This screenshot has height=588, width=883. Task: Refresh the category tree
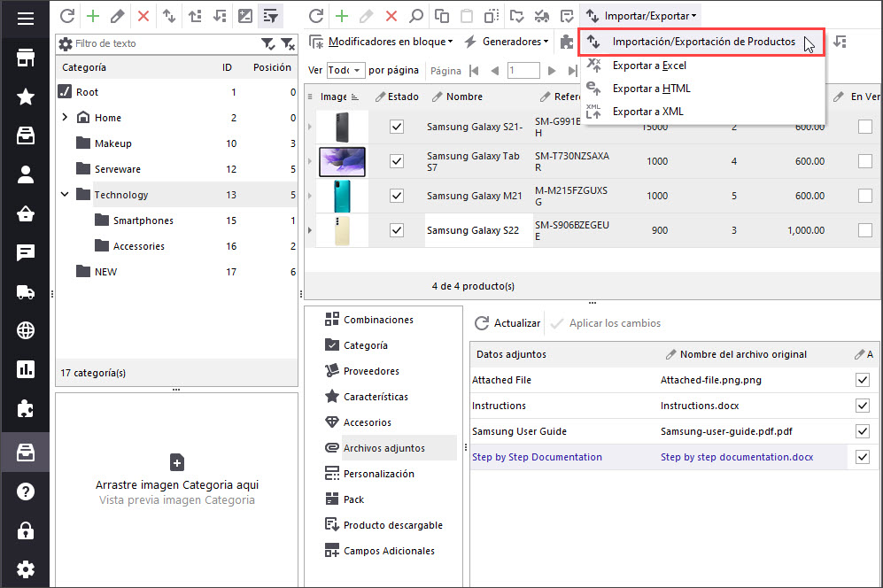point(67,16)
